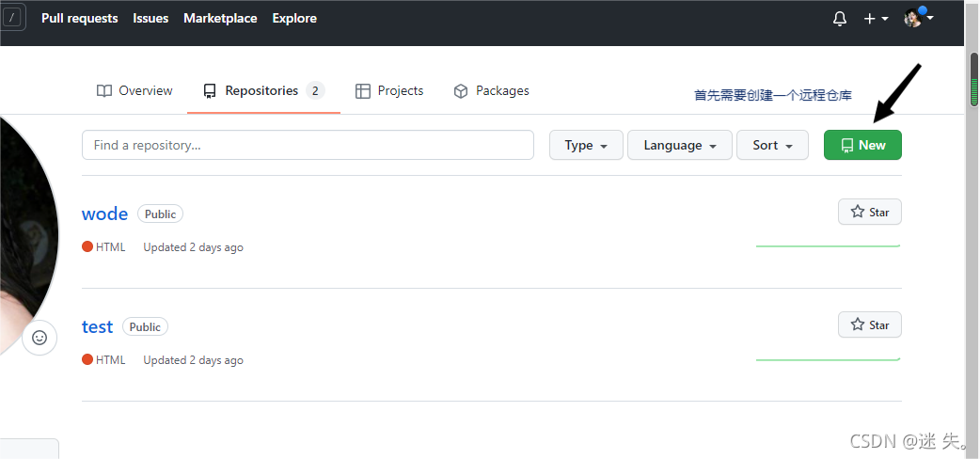Expand the Type filter dropdown
Screen dimensions: 980x459
click(x=586, y=145)
